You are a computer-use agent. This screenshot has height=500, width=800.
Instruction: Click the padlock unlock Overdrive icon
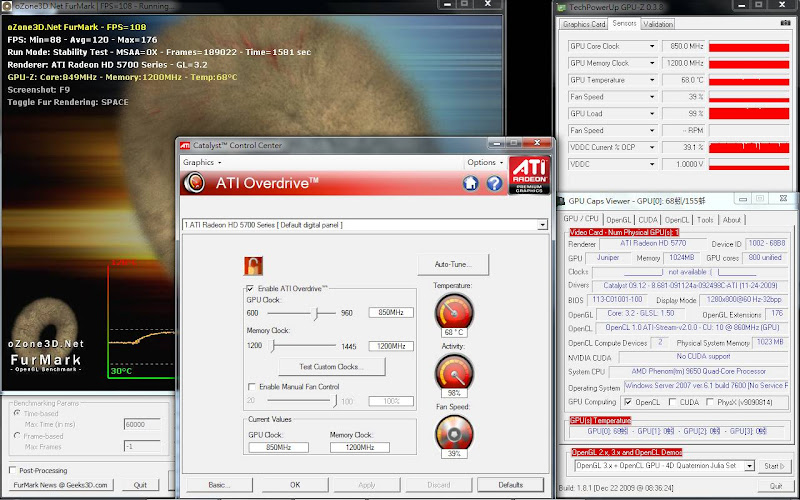(253, 266)
